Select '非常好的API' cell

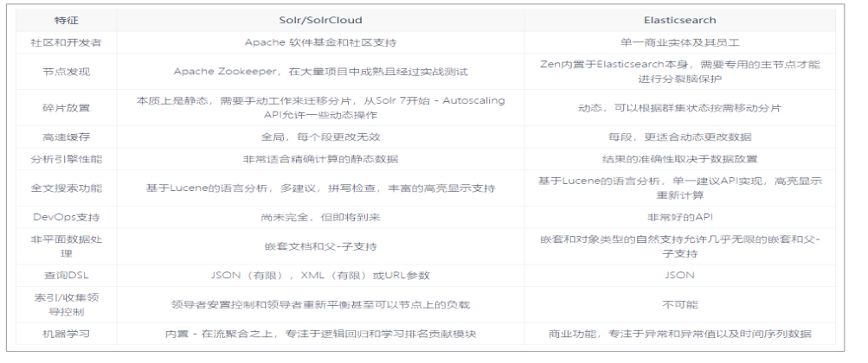tap(680, 217)
